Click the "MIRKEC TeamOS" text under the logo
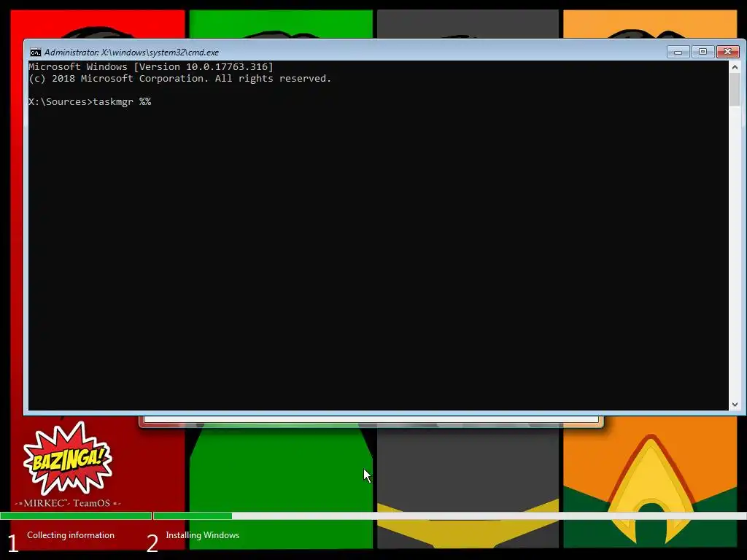This screenshot has width=747, height=560. (x=67, y=503)
